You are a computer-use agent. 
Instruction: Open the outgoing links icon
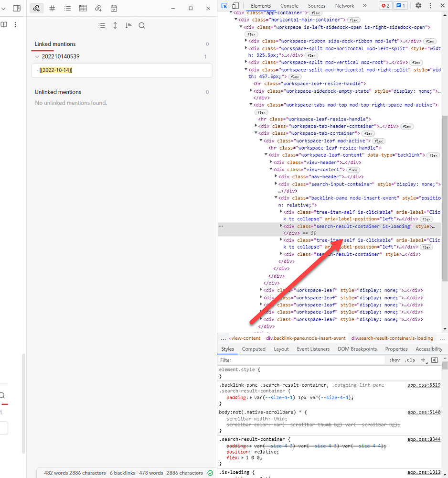pos(98,8)
